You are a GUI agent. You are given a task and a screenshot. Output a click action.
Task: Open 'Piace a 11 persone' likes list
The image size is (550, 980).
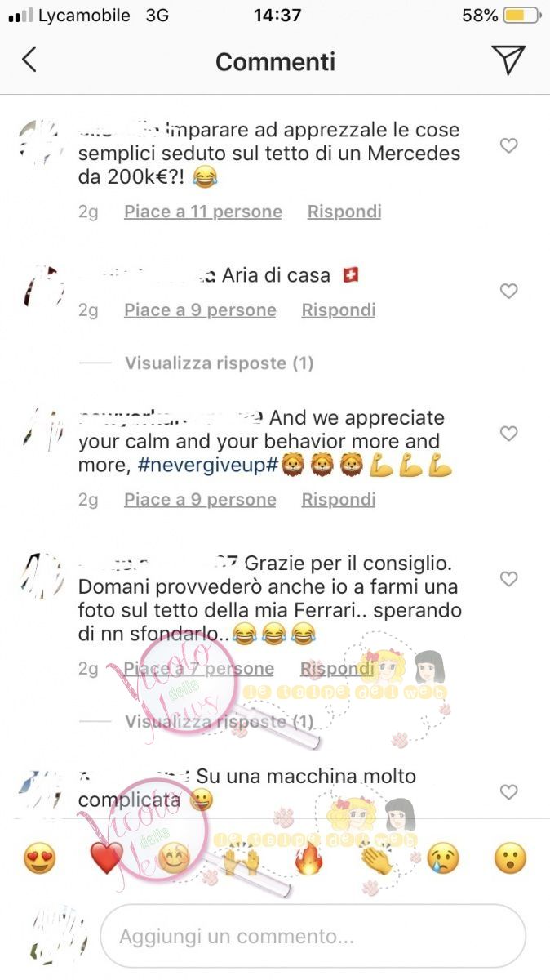click(202, 212)
